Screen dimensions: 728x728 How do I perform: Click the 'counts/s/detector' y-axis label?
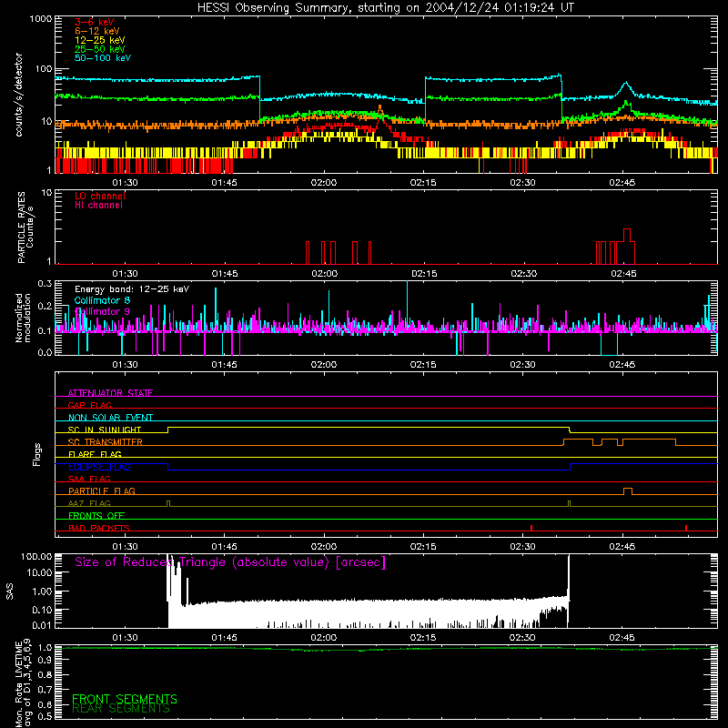tap(19, 95)
